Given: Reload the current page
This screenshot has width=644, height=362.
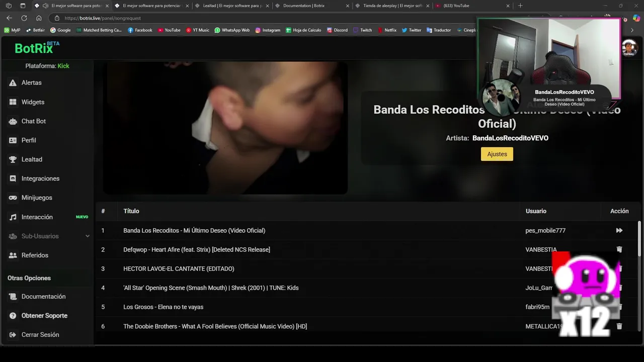Looking at the screenshot, I should coord(24,18).
